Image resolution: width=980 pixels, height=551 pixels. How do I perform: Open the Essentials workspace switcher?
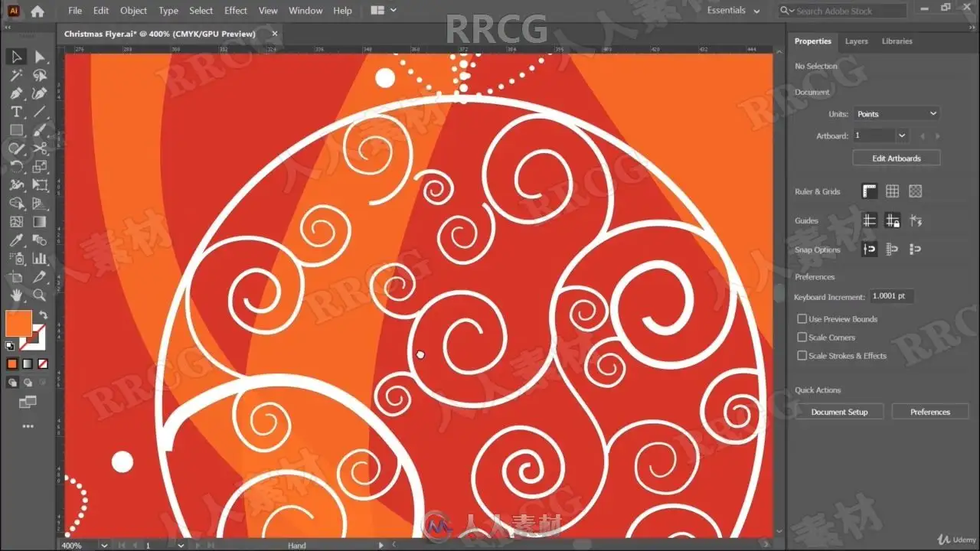point(733,11)
